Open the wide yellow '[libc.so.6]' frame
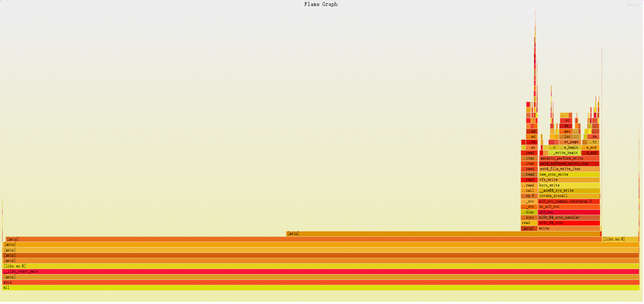The width and height of the screenshot is (644, 304). point(321,266)
